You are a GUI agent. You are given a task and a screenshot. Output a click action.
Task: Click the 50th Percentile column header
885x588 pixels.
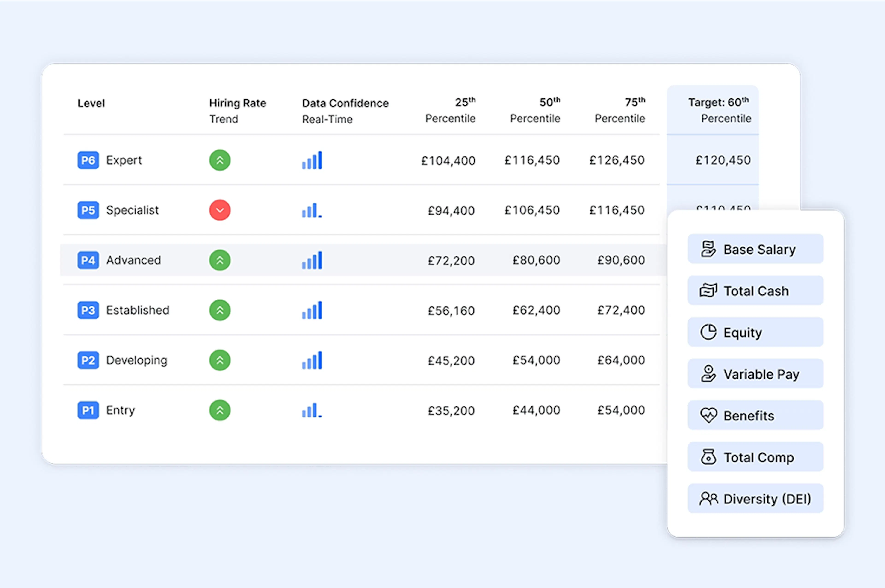coord(535,110)
